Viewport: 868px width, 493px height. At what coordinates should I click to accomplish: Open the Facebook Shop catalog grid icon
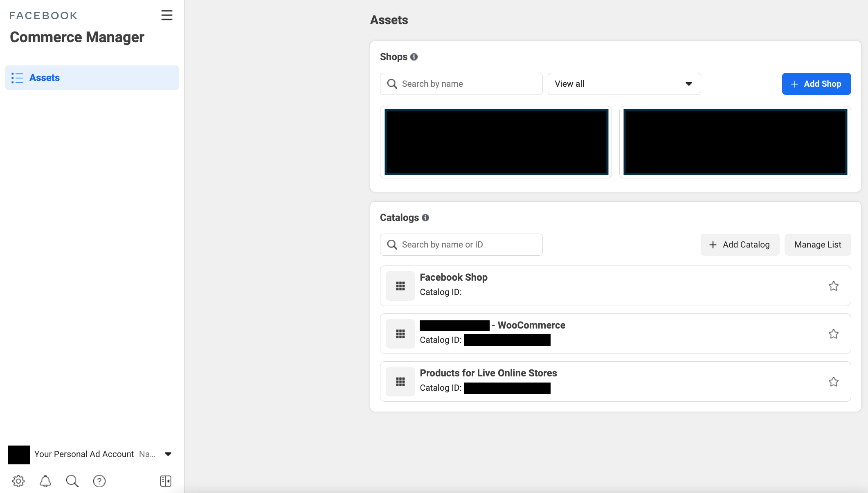[x=400, y=286]
